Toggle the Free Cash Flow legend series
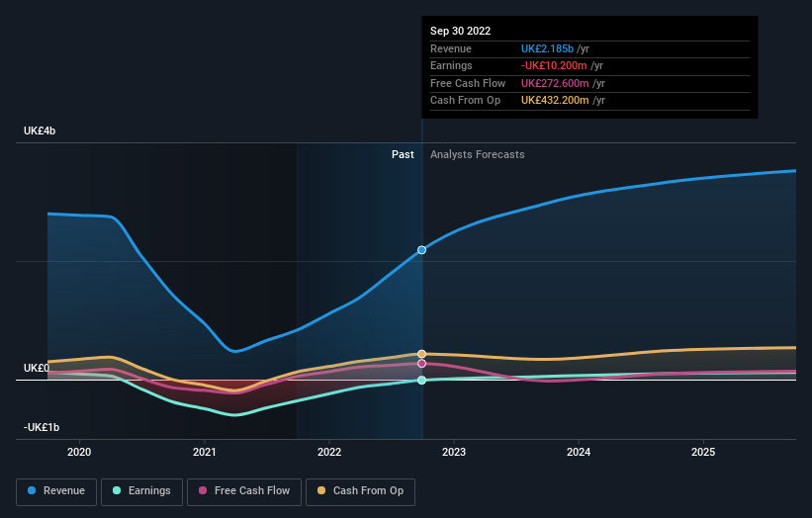 tap(244, 491)
